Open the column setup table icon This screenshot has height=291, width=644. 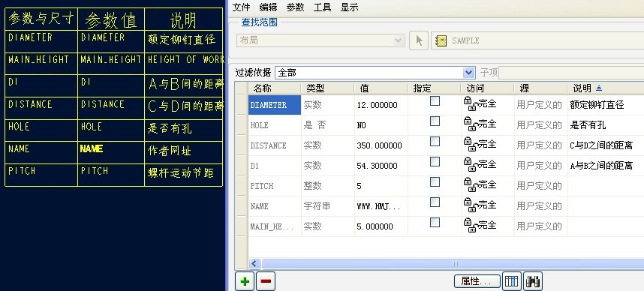[x=512, y=281]
